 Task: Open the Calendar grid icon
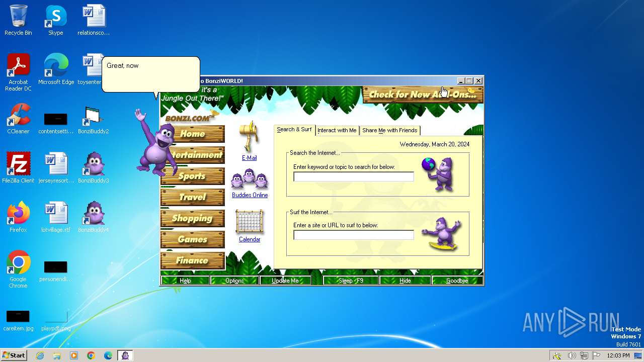pos(250,222)
